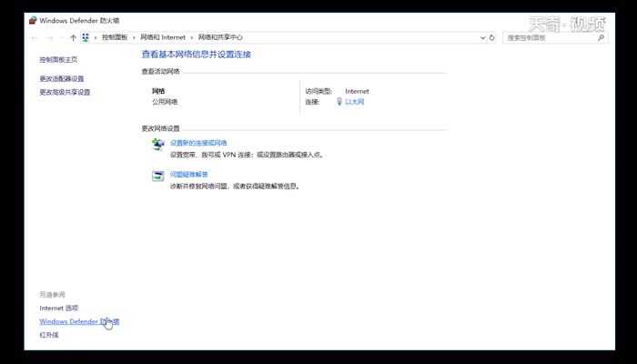637x364 pixels.
Task: Select the 网络和共享中心 breadcrumb
Action: point(220,37)
